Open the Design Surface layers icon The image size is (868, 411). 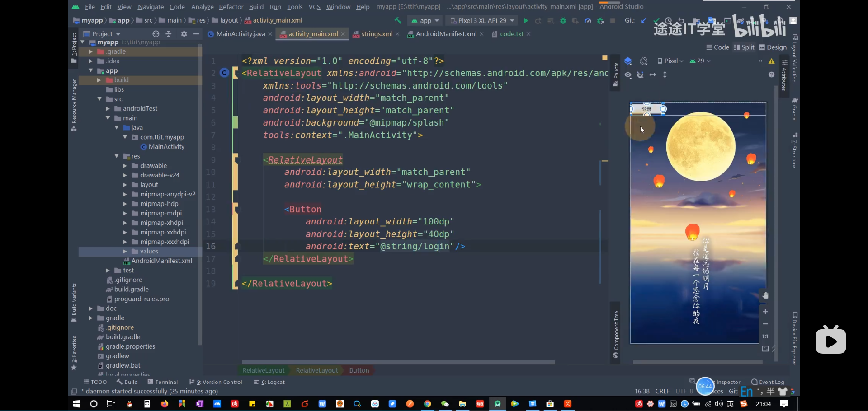(x=628, y=61)
